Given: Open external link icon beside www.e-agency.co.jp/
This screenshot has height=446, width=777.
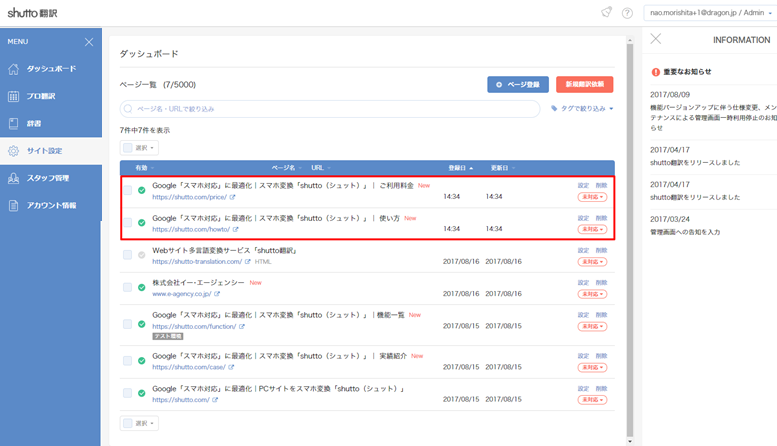Looking at the screenshot, I should pyautogui.click(x=217, y=294).
